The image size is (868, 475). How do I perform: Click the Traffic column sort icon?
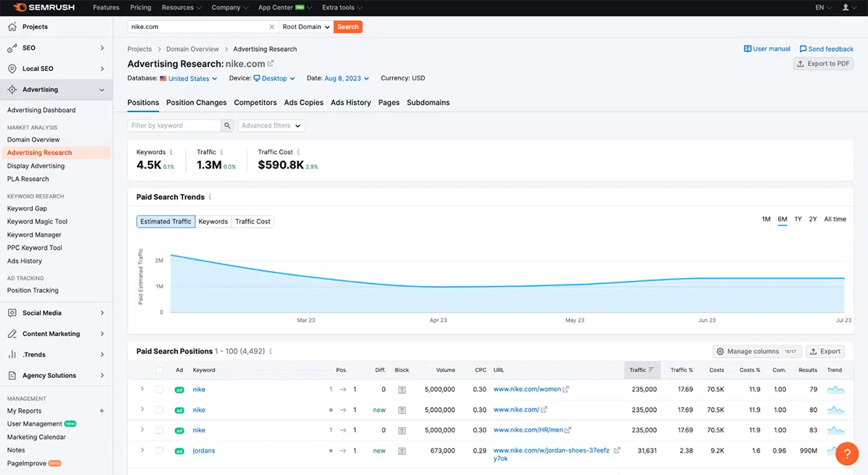point(651,370)
